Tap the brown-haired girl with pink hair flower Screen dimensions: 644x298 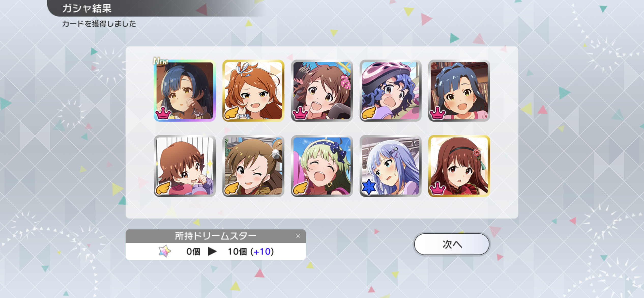322,91
